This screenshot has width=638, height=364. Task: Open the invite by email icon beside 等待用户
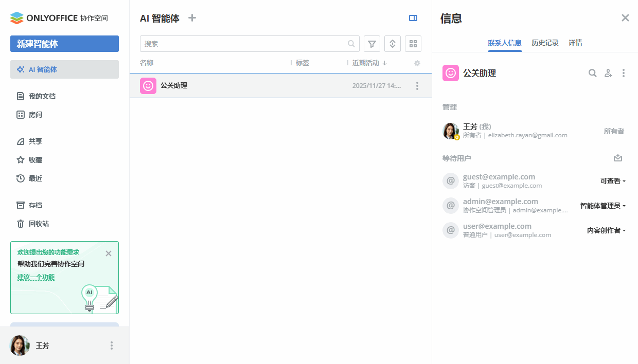tap(618, 158)
